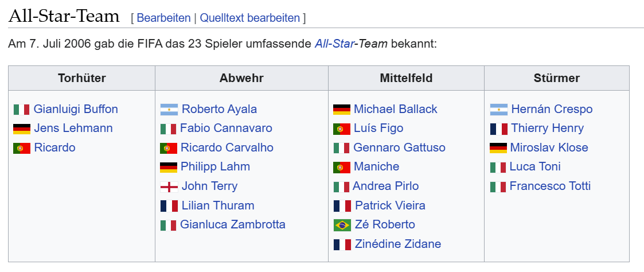Open Miroslav Klose's page
This screenshot has height=272, width=644.
[549, 147]
